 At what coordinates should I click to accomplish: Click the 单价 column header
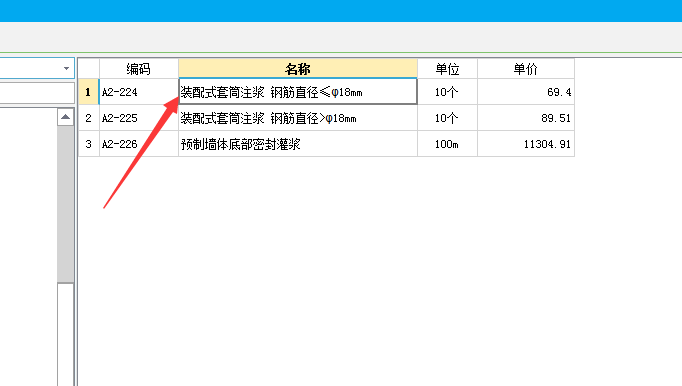click(526, 69)
